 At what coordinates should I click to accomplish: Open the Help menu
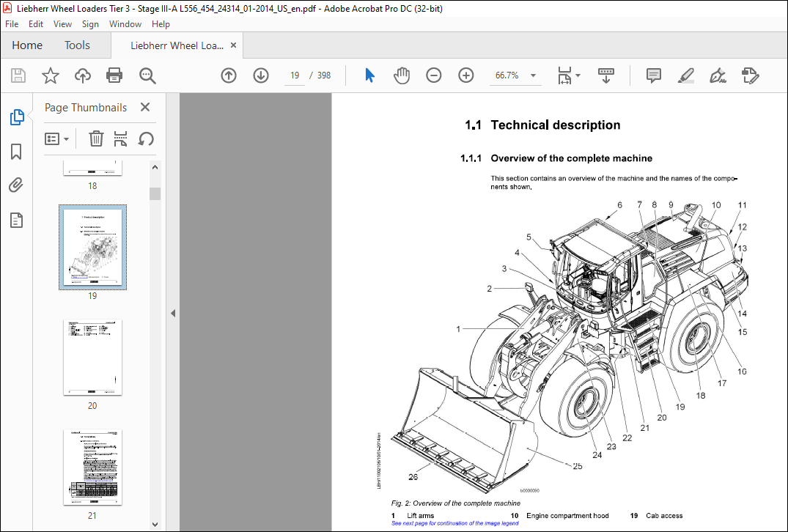click(161, 24)
